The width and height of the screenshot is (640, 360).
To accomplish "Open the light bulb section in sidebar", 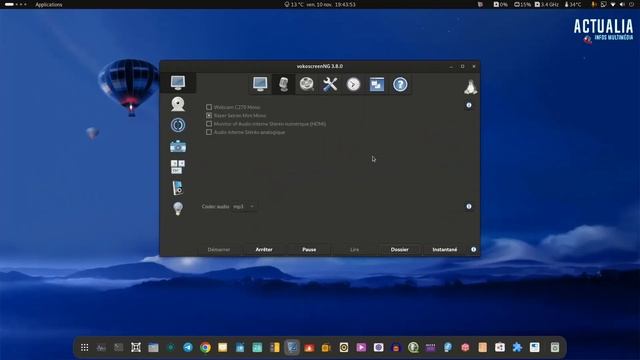I will point(178,209).
